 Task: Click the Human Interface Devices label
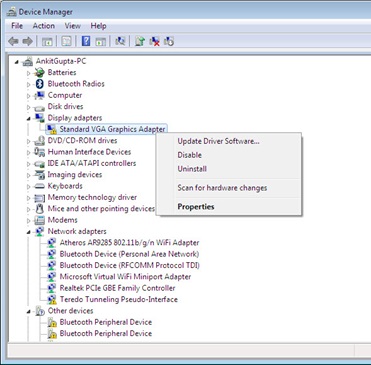[89, 152]
